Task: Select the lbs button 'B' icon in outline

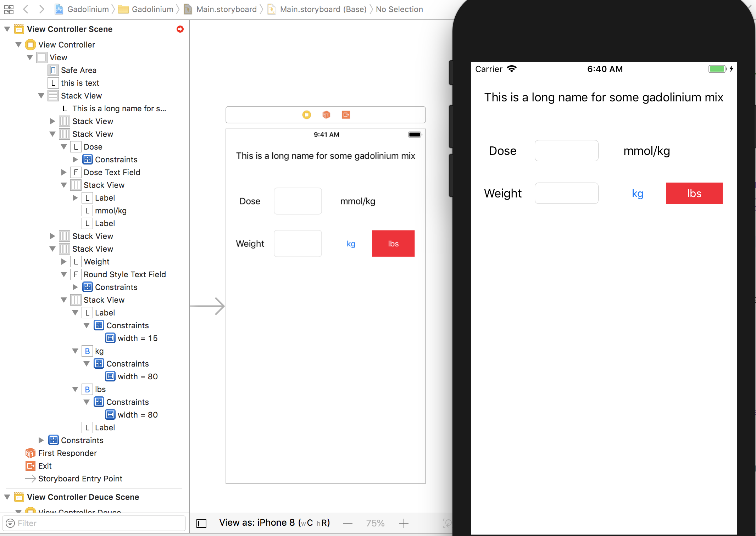Action: 87,389
